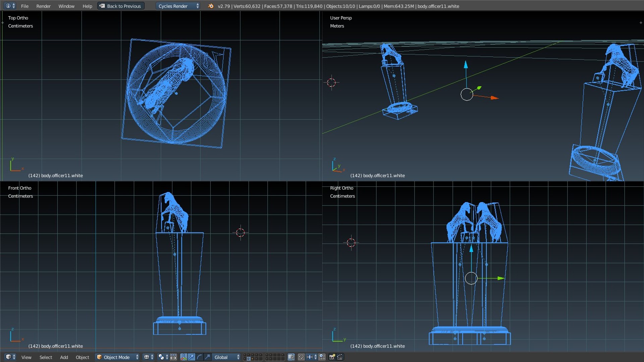This screenshot has width=644, height=362.
Task: Open the viewport shading selector
Action: click(x=148, y=357)
